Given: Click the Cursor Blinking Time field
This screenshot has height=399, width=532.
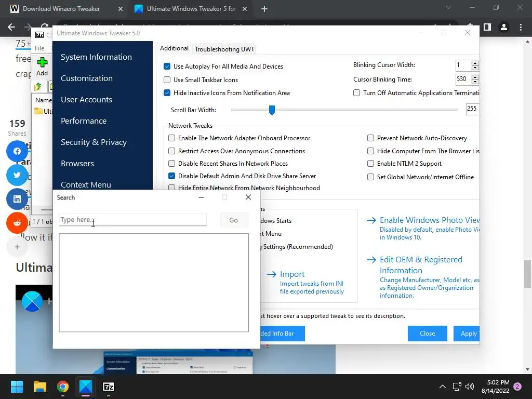Looking at the screenshot, I should pos(463,79).
